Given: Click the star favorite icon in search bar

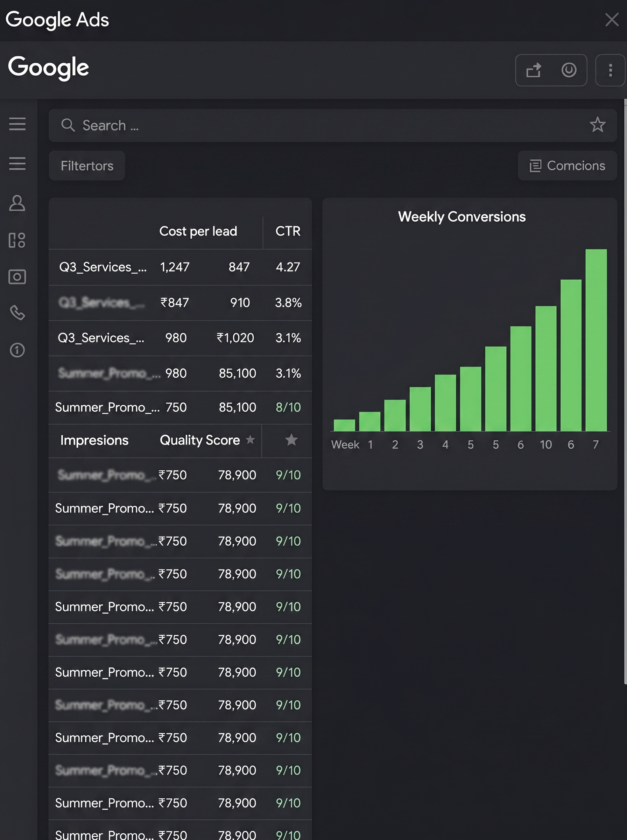Looking at the screenshot, I should tap(597, 125).
